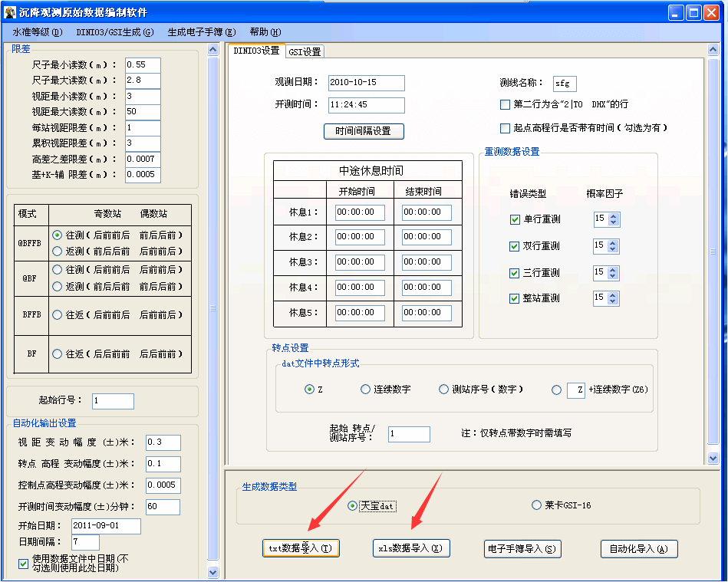The width and height of the screenshot is (728, 582).
Task: Select the 莱卡GSI-16 data type
Action: point(535,506)
